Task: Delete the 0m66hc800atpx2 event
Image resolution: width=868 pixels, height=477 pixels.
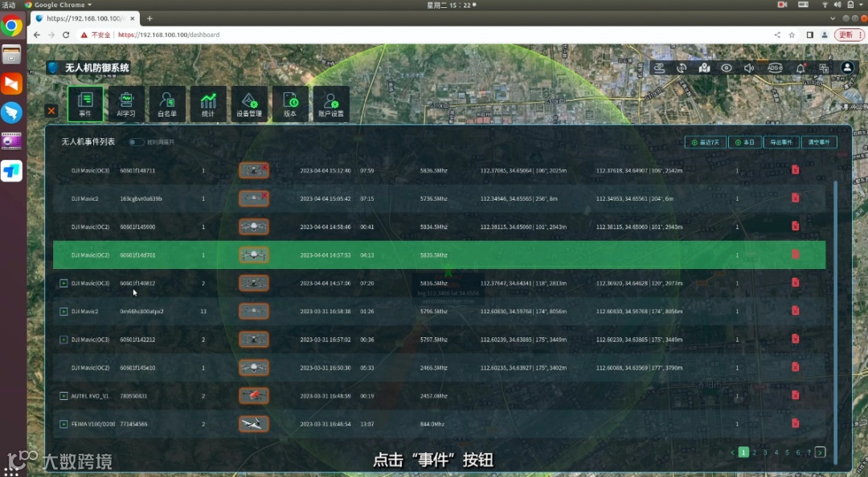Action: click(x=796, y=311)
